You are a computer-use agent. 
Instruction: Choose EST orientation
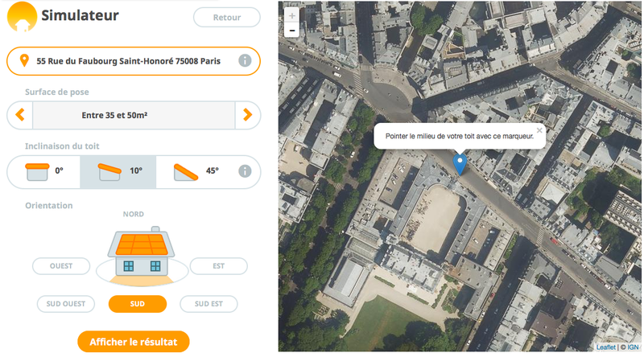click(218, 266)
